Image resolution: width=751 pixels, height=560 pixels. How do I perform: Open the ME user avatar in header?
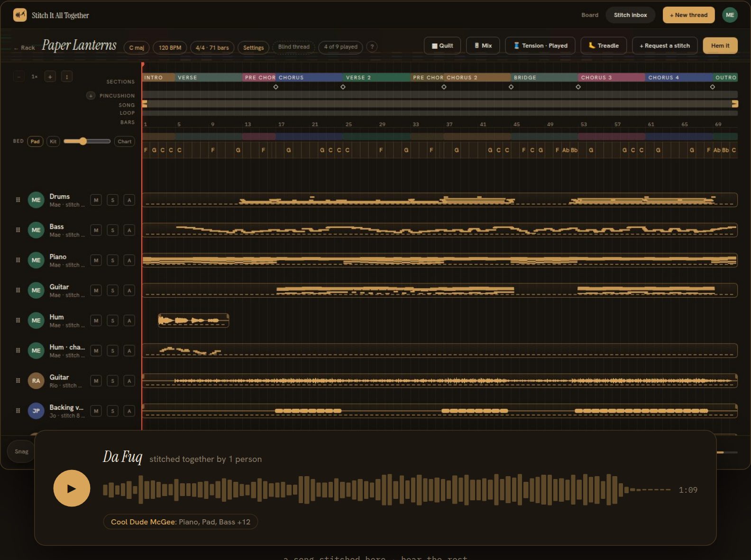point(730,15)
